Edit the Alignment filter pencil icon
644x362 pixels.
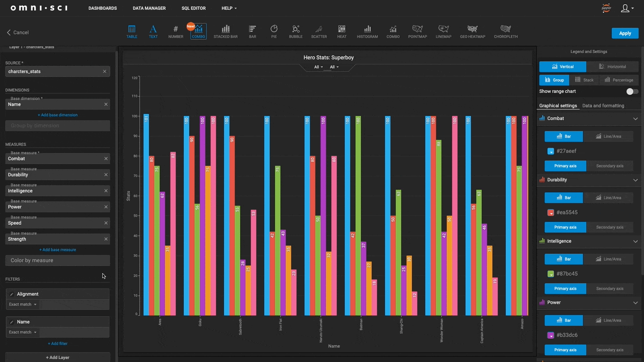pos(12,294)
